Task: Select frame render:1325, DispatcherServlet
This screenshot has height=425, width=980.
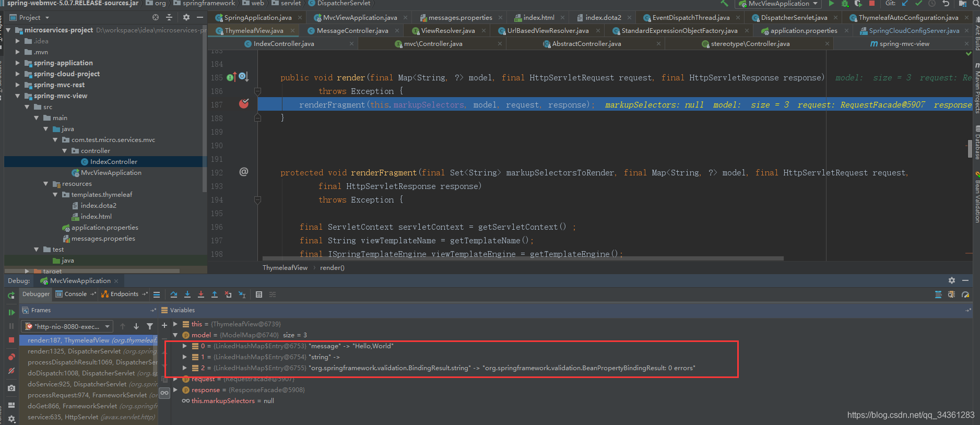Action: (x=89, y=351)
